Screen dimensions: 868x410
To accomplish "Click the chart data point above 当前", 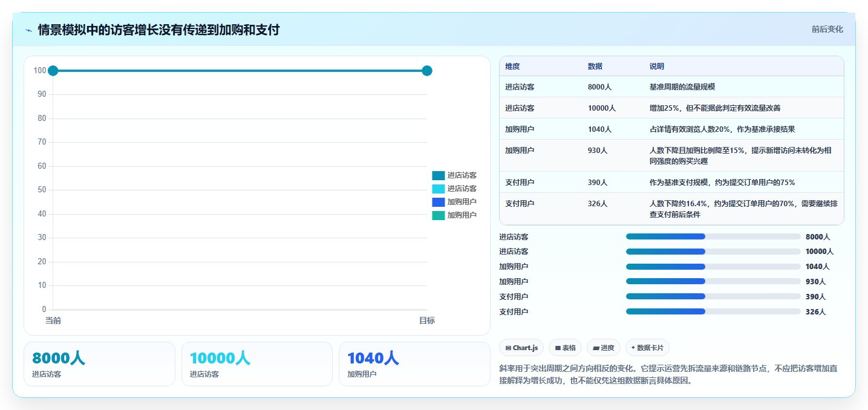I will (x=53, y=71).
